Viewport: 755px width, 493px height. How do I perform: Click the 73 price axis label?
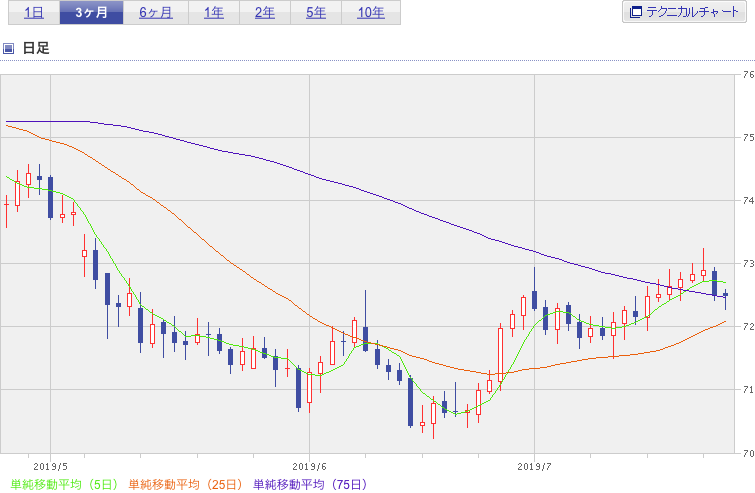point(748,264)
